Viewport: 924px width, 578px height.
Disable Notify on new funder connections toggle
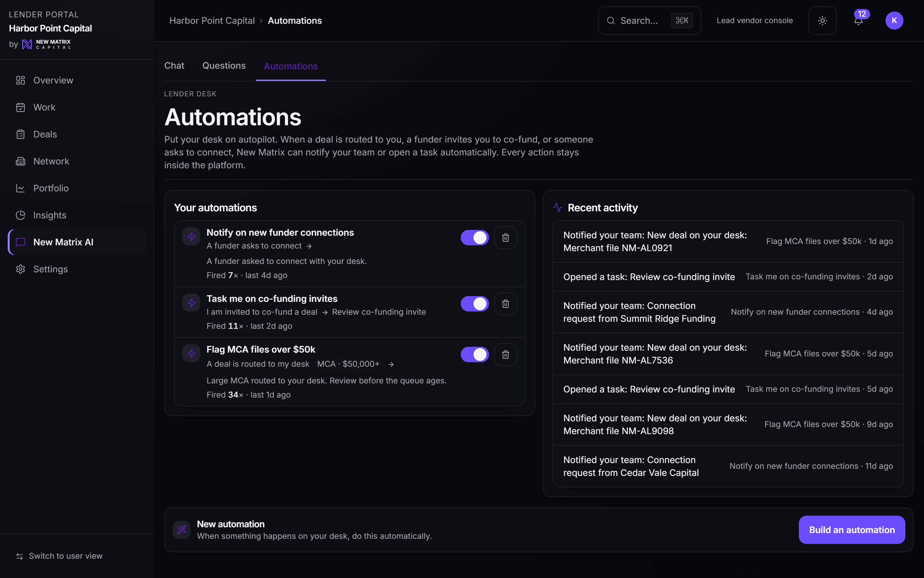point(475,238)
